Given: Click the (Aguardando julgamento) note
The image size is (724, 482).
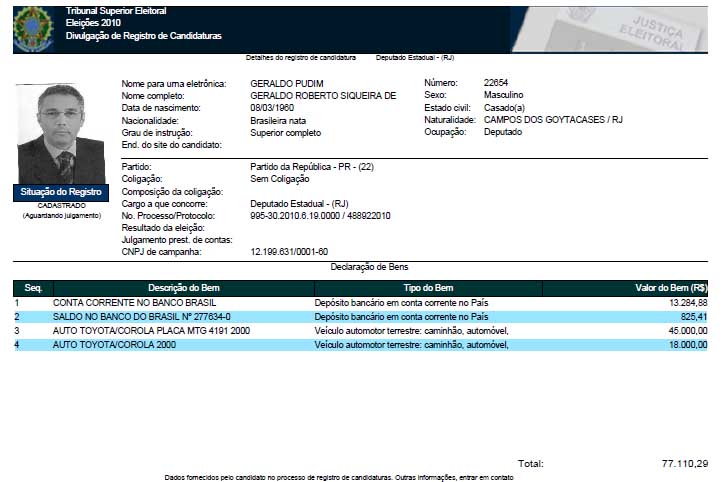Looking at the screenshot, I should coord(62,216).
